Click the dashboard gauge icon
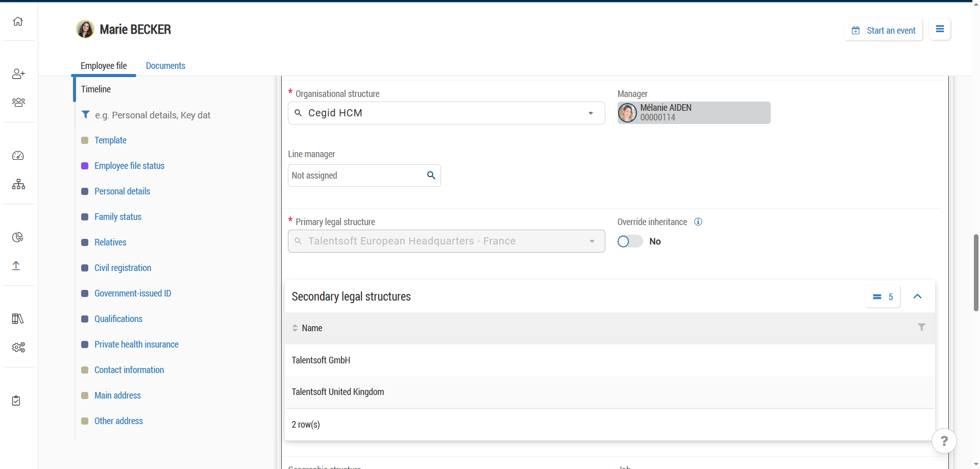Image resolution: width=980 pixels, height=469 pixels. (18, 156)
